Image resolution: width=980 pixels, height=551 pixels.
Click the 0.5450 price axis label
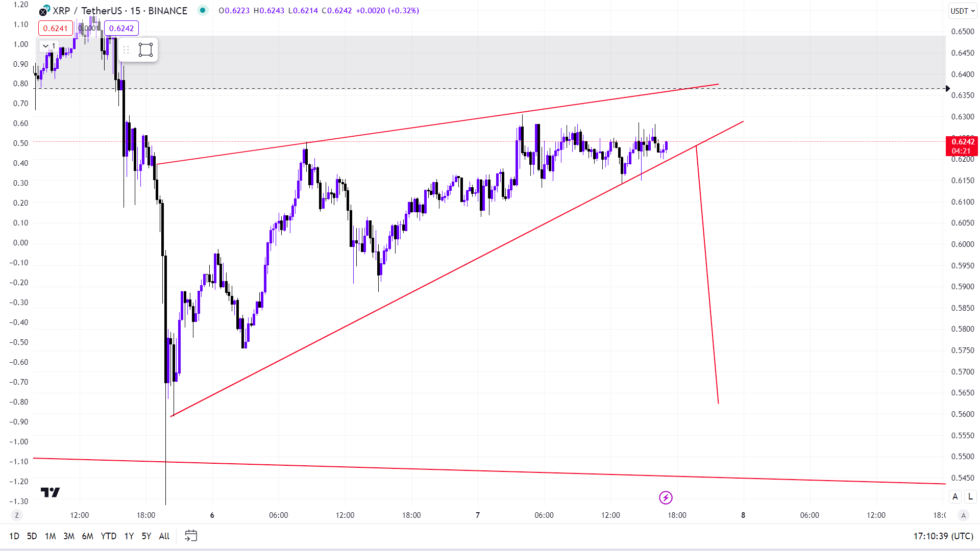(x=963, y=478)
